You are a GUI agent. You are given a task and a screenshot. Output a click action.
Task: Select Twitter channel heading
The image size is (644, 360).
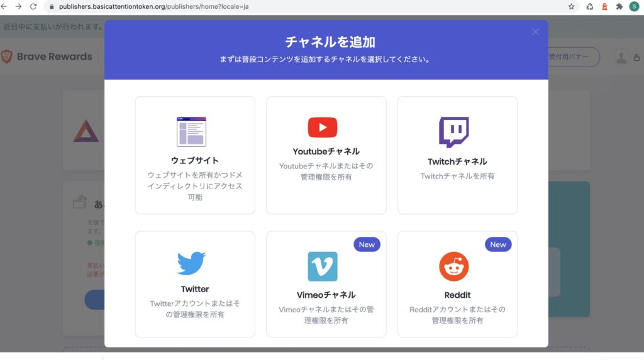click(195, 289)
